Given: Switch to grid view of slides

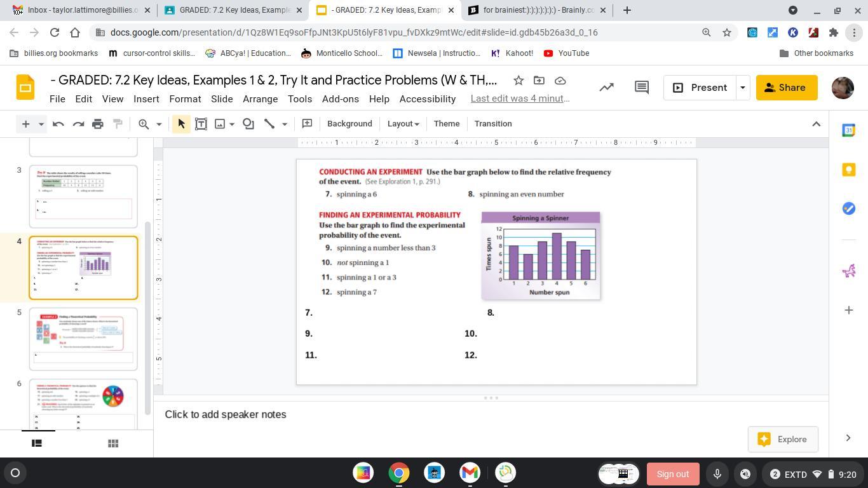Looking at the screenshot, I should click(x=113, y=444).
